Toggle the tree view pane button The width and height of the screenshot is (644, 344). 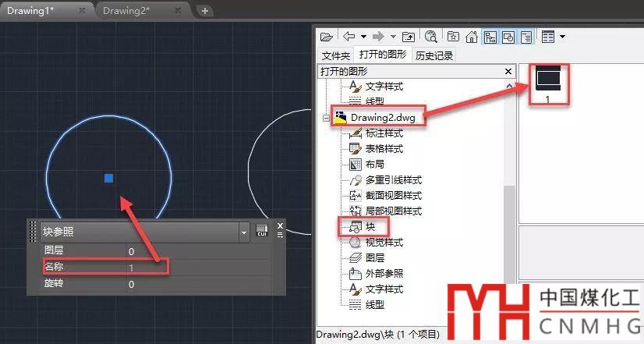490,37
